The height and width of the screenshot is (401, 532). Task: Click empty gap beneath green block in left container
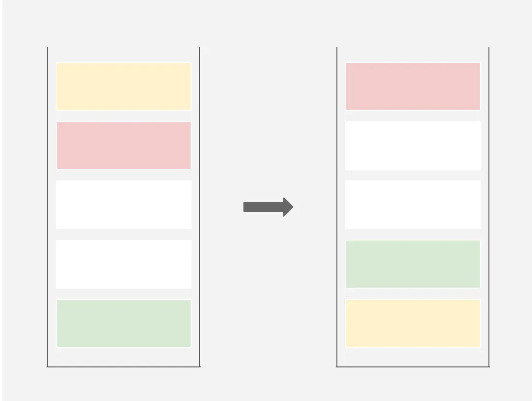click(123, 356)
